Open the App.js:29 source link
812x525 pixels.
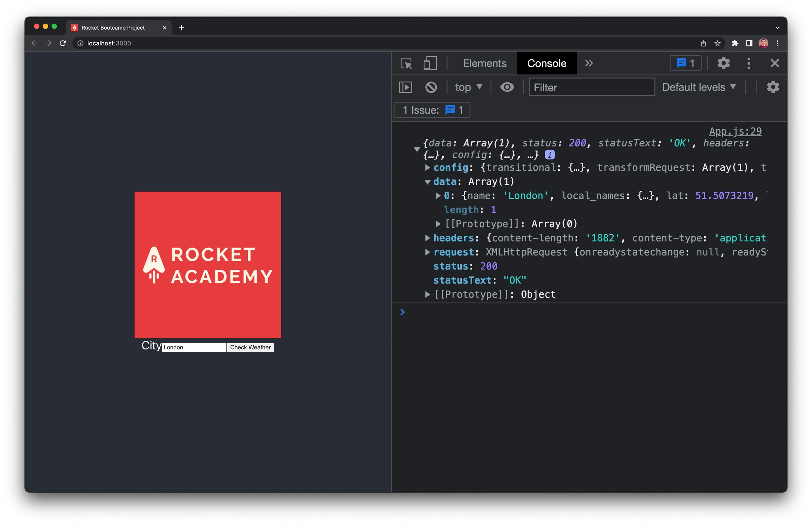[735, 131]
